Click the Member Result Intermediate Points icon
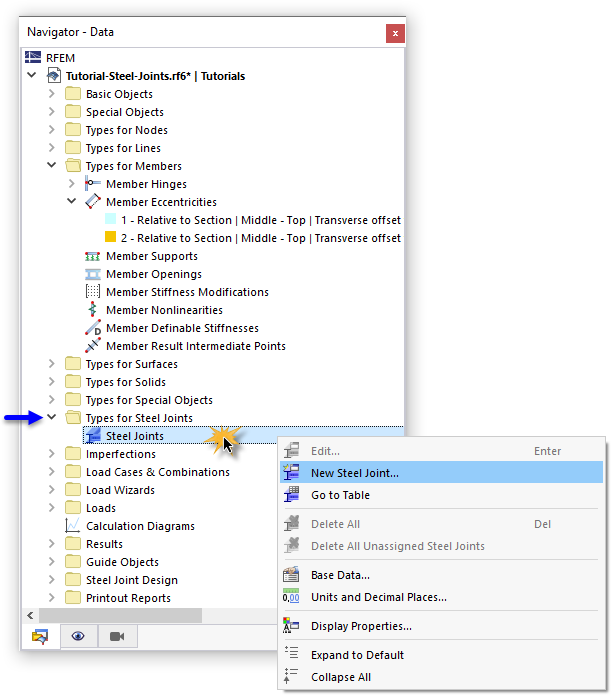The image size is (611, 695). click(93, 346)
